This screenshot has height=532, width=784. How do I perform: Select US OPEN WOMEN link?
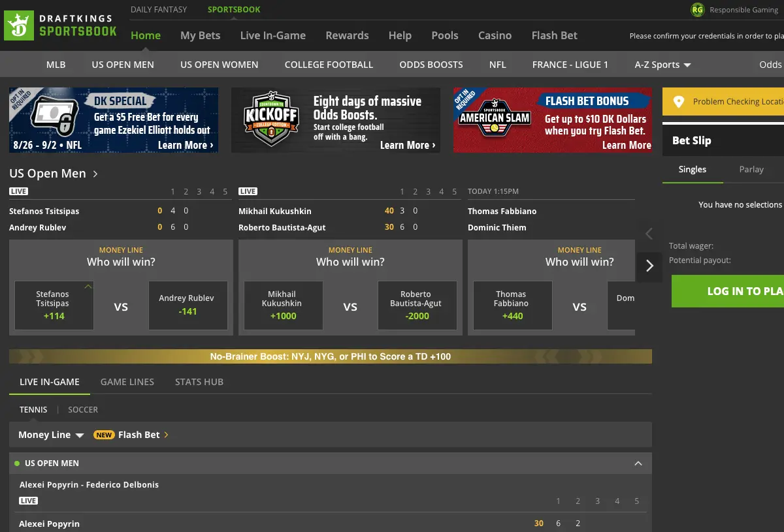220,65
